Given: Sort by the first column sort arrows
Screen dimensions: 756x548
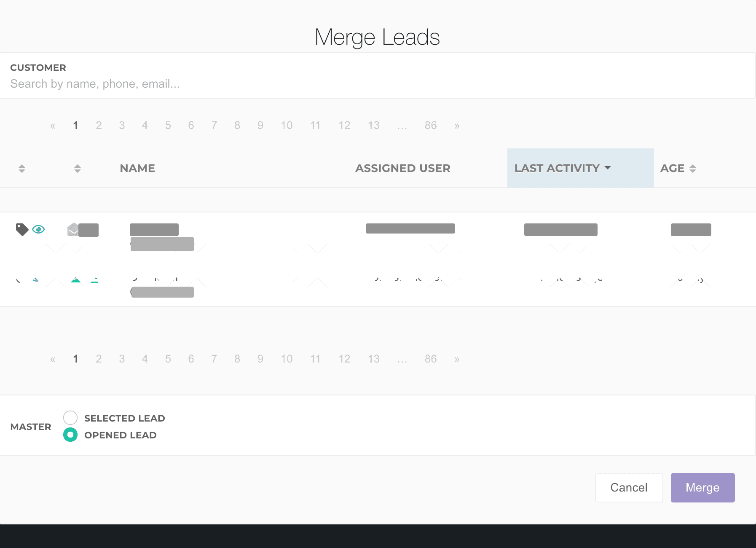Looking at the screenshot, I should click(x=22, y=169).
